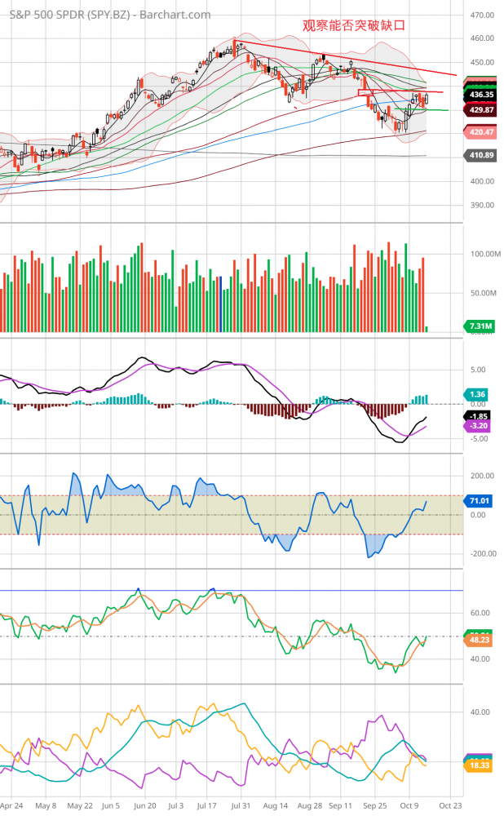504x816 pixels.
Task: Click the green 429.87 price label
Action: coord(479,109)
